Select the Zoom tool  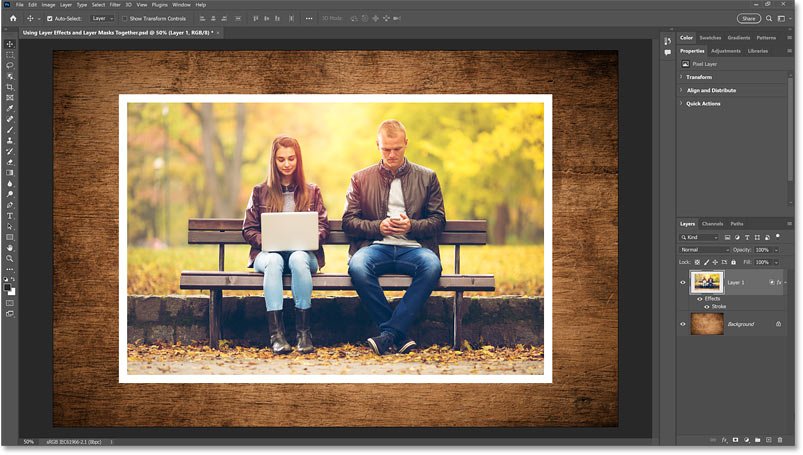coord(10,258)
